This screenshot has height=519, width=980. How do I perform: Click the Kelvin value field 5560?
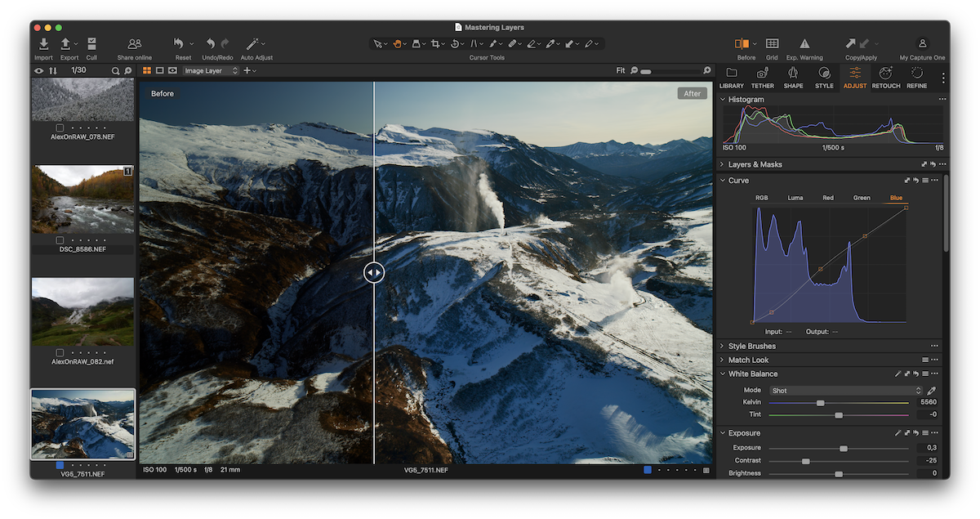(927, 403)
